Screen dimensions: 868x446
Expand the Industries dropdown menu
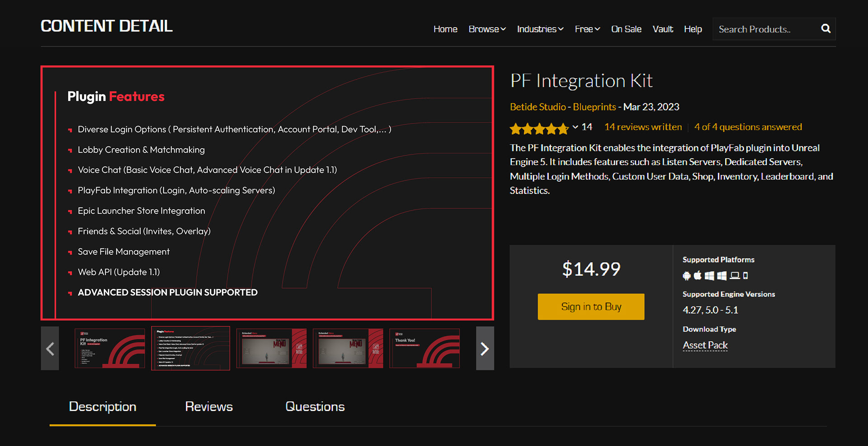pos(540,29)
